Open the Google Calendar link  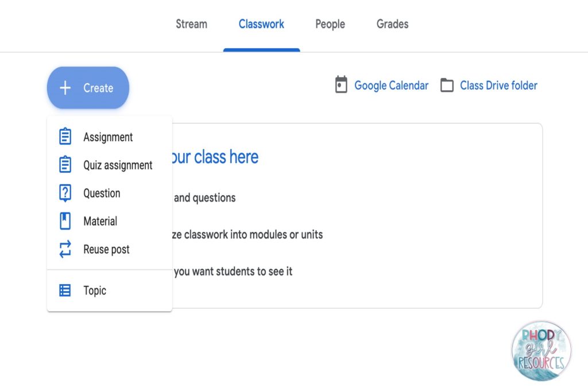(x=391, y=86)
